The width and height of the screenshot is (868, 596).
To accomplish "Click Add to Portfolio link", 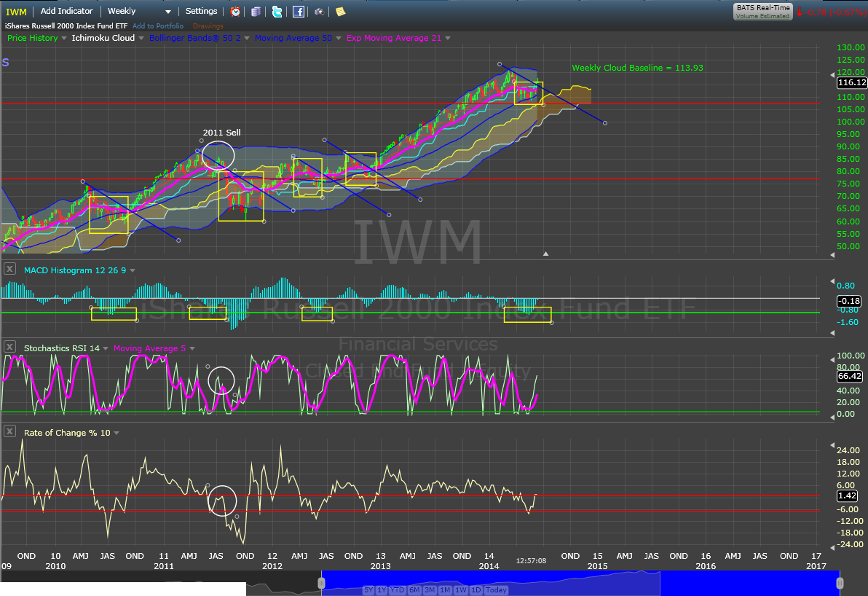I will point(158,26).
